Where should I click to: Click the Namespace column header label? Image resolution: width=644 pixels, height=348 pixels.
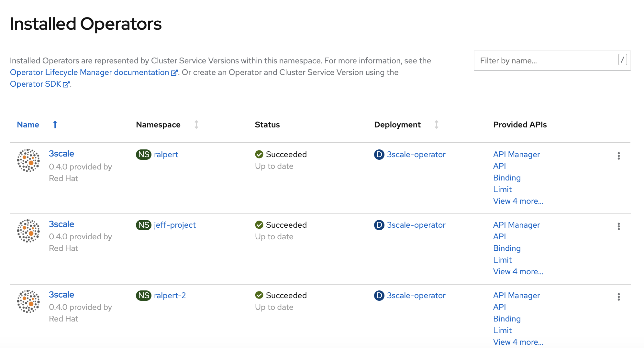(158, 125)
